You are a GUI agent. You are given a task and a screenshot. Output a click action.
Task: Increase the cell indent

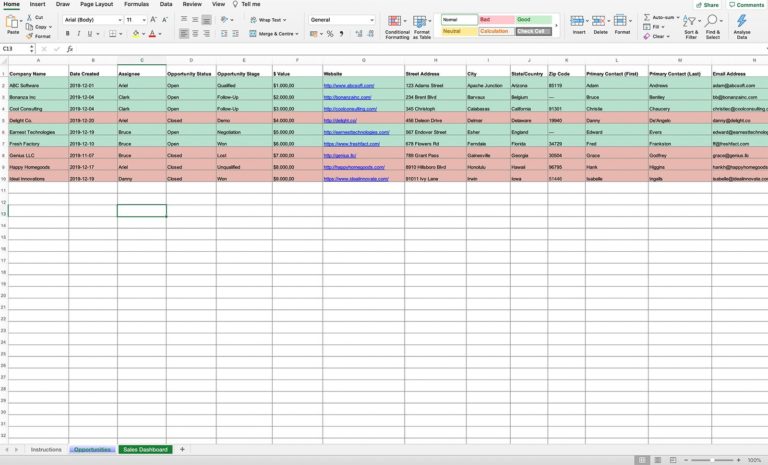pyautogui.click(x=235, y=34)
